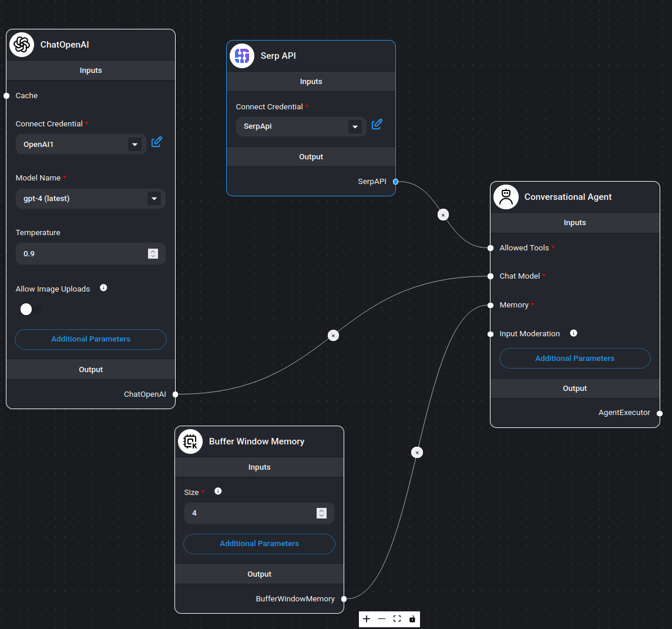Toggle the Allow Image Uploads switch
The image size is (672, 629).
(x=31, y=309)
